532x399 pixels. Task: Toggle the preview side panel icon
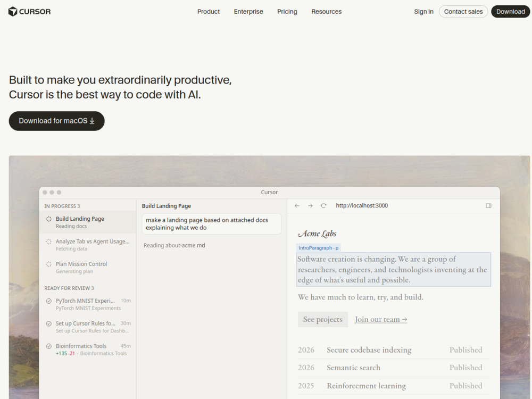point(488,205)
